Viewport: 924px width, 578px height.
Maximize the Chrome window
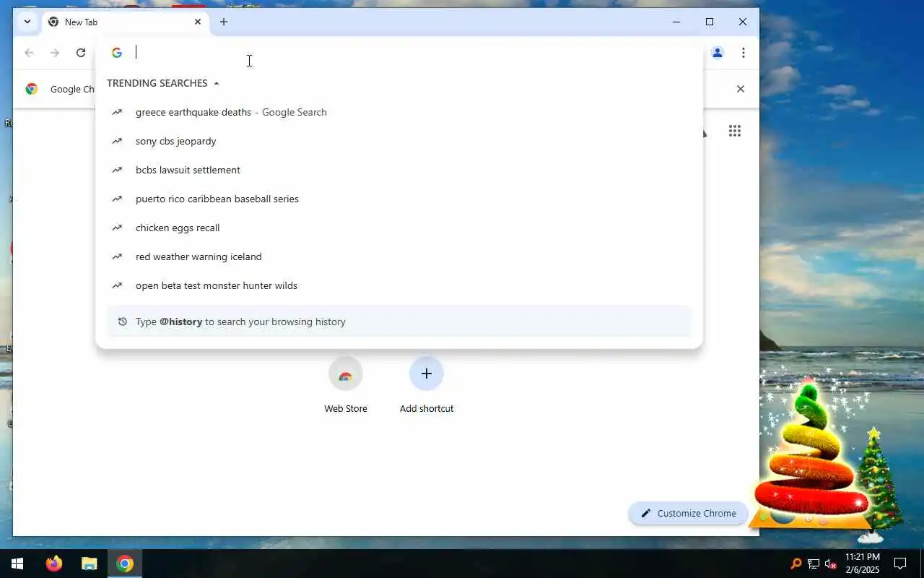tap(710, 22)
